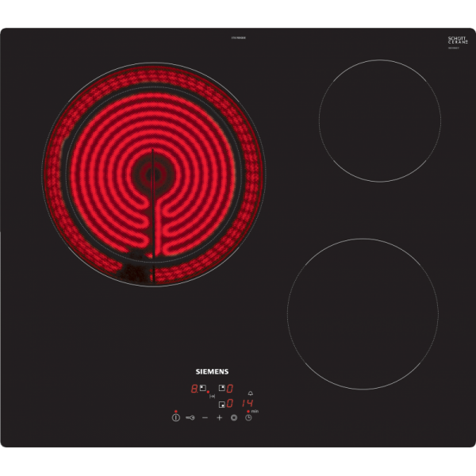Select the bottom-right cooking zone selector square

coord(222,405)
